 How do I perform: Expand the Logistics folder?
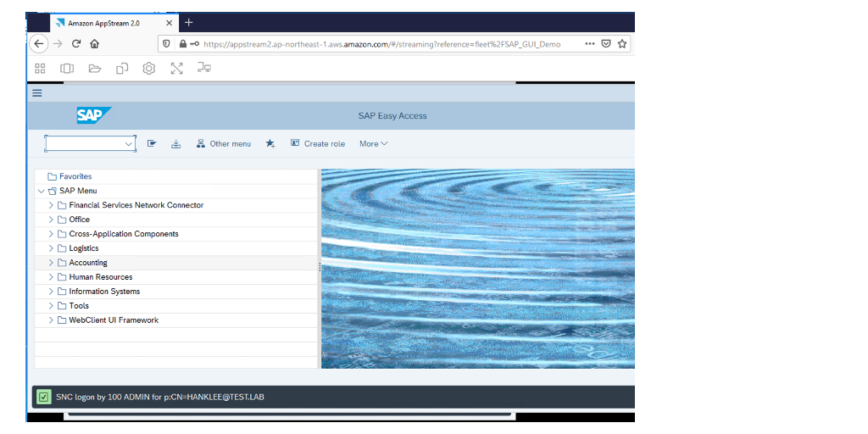pyautogui.click(x=51, y=248)
